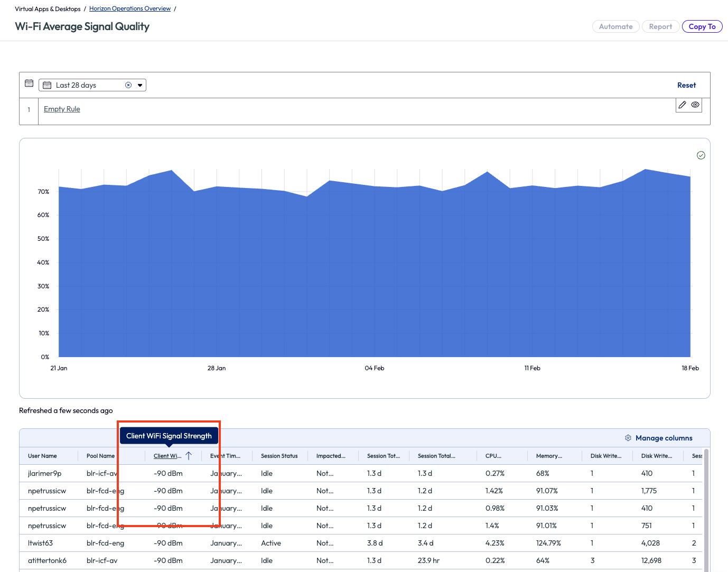
Task: Sort the table by Session Status header
Action: click(279, 455)
